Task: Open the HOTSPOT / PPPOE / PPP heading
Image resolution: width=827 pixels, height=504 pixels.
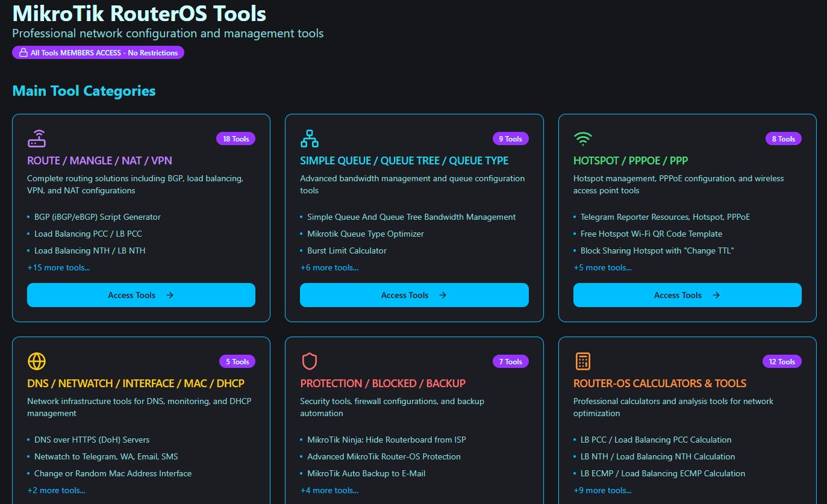Action: tap(631, 161)
